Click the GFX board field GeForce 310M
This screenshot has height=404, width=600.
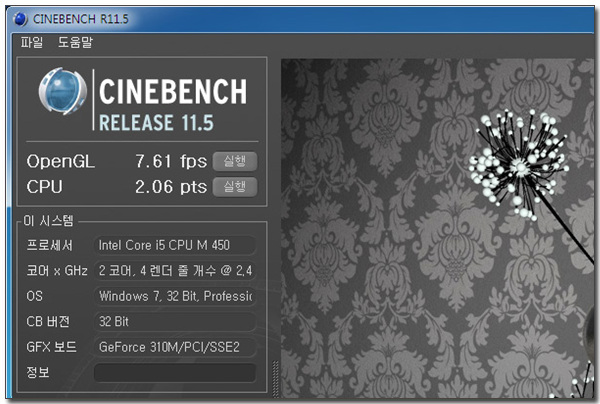click(175, 347)
